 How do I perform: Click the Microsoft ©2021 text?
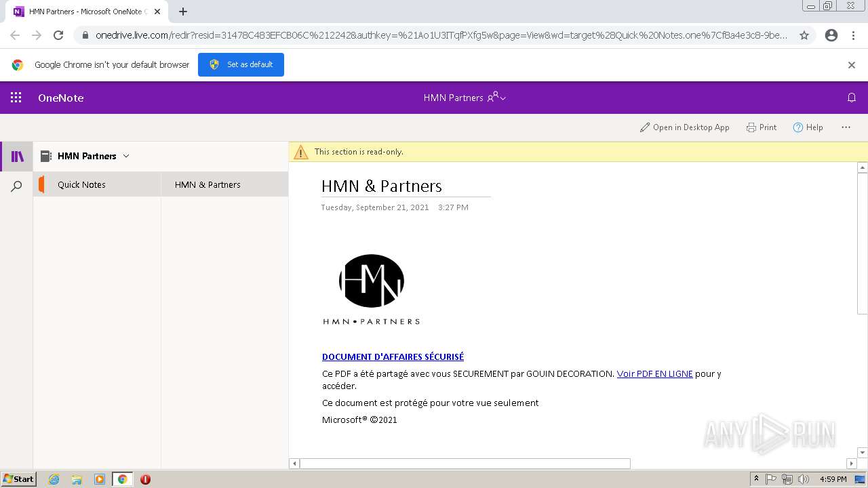tap(359, 420)
